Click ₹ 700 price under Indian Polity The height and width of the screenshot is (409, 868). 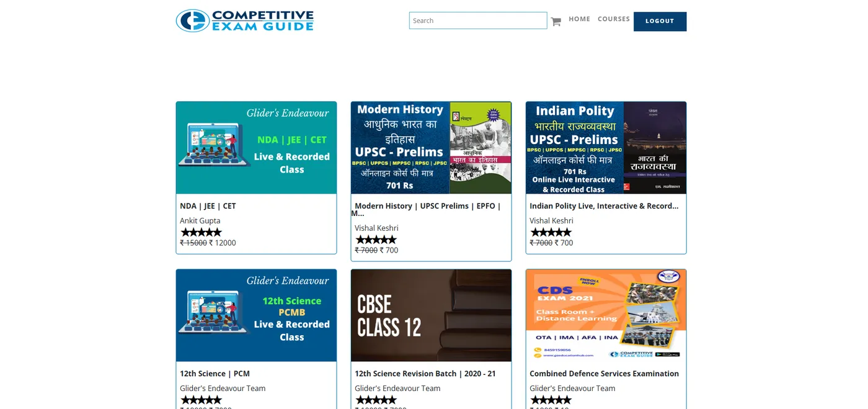point(564,243)
